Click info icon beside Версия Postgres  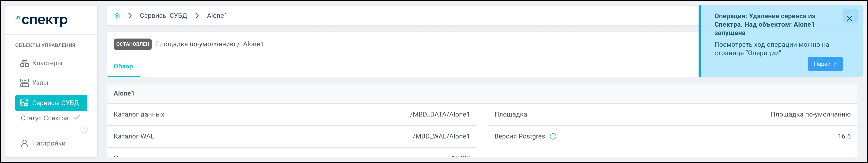[553, 136]
